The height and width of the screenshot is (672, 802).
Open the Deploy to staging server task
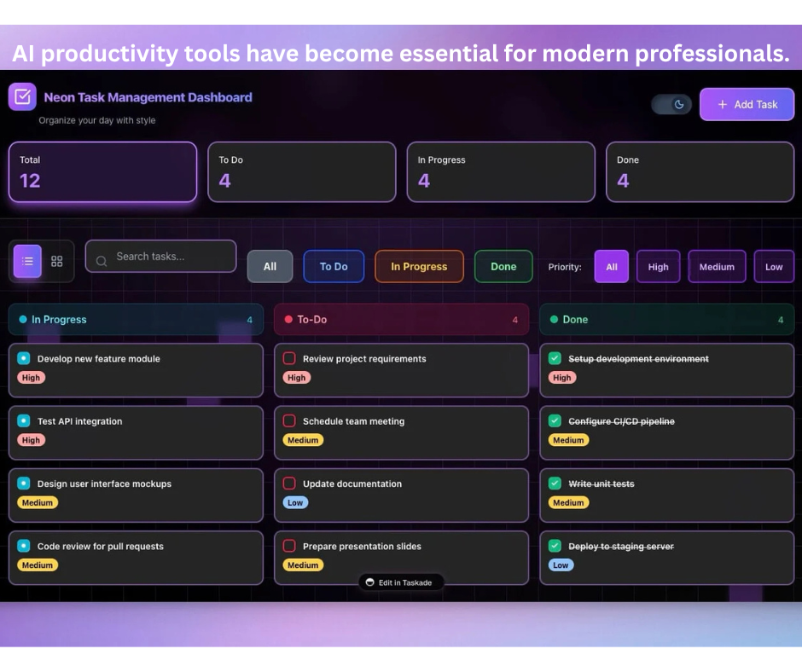pyautogui.click(x=667, y=558)
